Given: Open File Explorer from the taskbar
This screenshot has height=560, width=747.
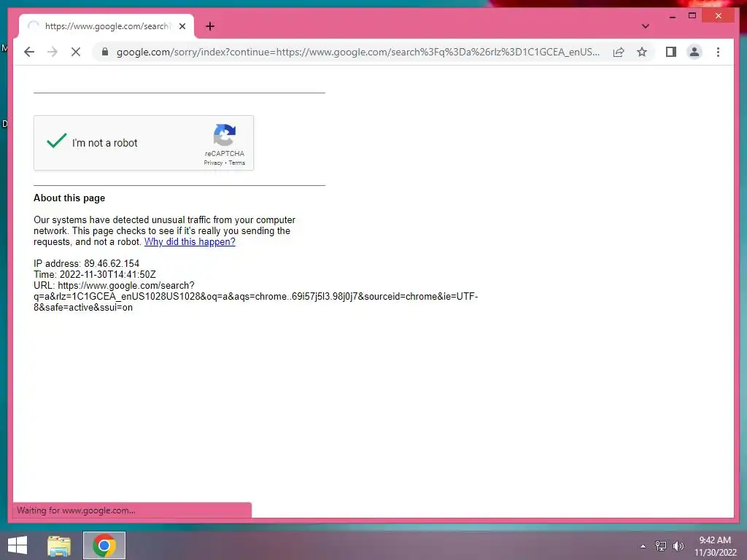Looking at the screenshot, I should 59,545.
